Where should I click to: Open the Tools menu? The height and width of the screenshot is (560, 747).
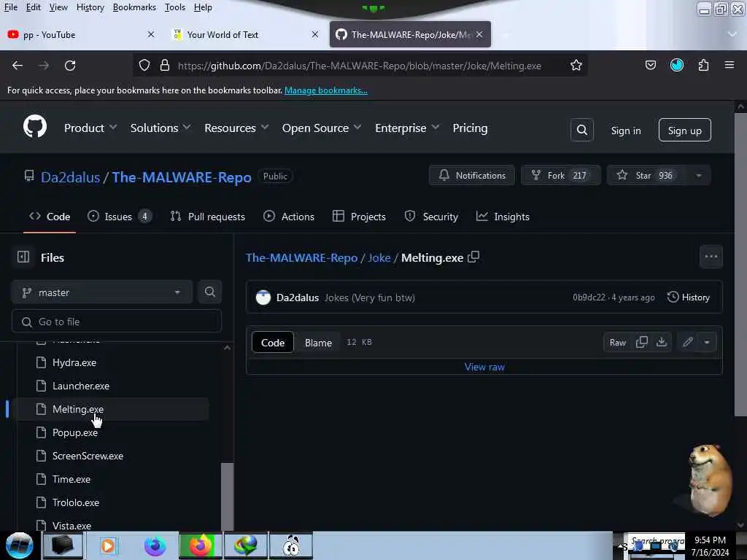(x=175, y=7)
